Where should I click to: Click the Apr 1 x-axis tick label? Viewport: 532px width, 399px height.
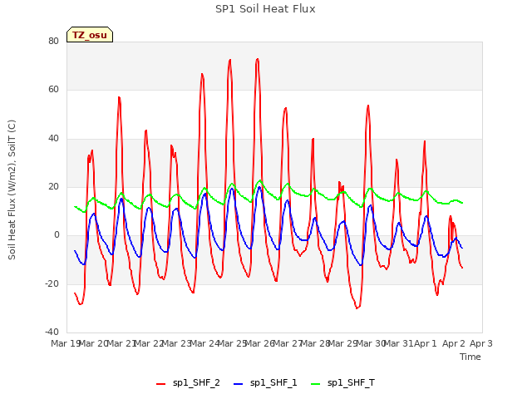(x=425, y=343)
